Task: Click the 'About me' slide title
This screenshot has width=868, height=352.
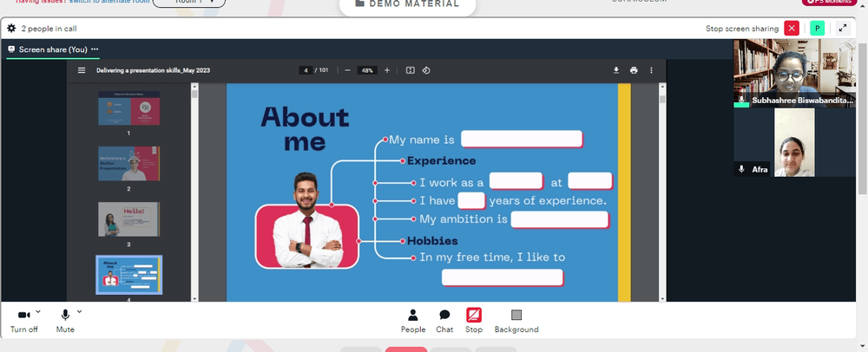Action: [x=305, y=129]
